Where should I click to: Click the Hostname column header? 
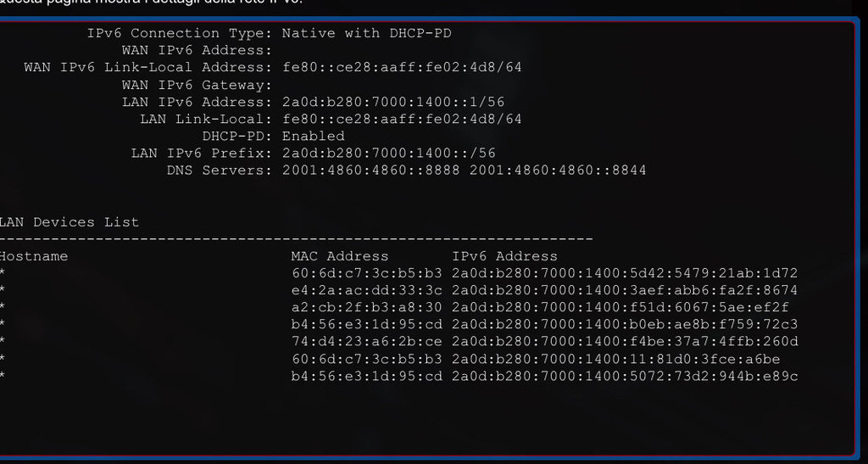pos(34,256)
